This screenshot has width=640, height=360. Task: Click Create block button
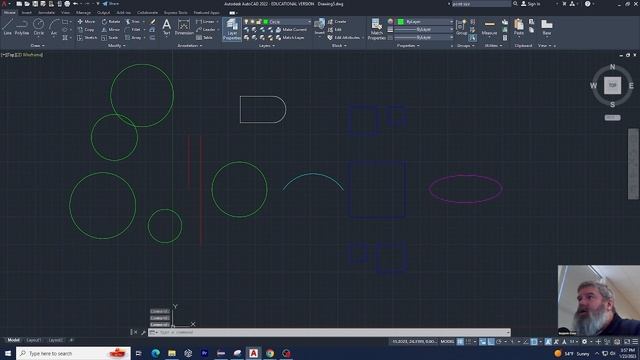pos(337,22)
